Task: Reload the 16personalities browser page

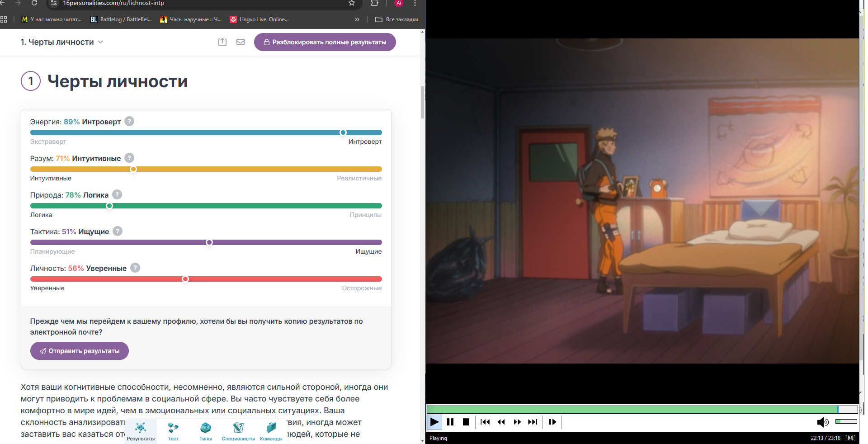Action: click(34, 3)
